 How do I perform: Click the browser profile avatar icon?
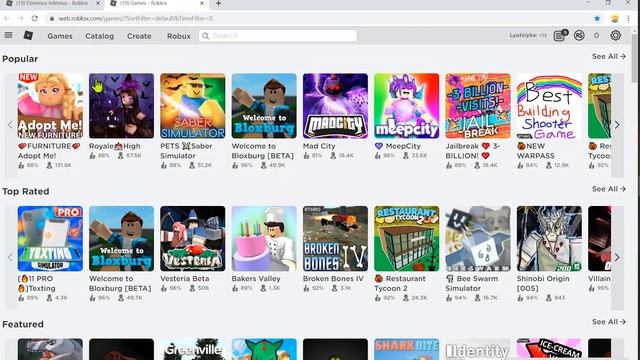coord(614,18)
